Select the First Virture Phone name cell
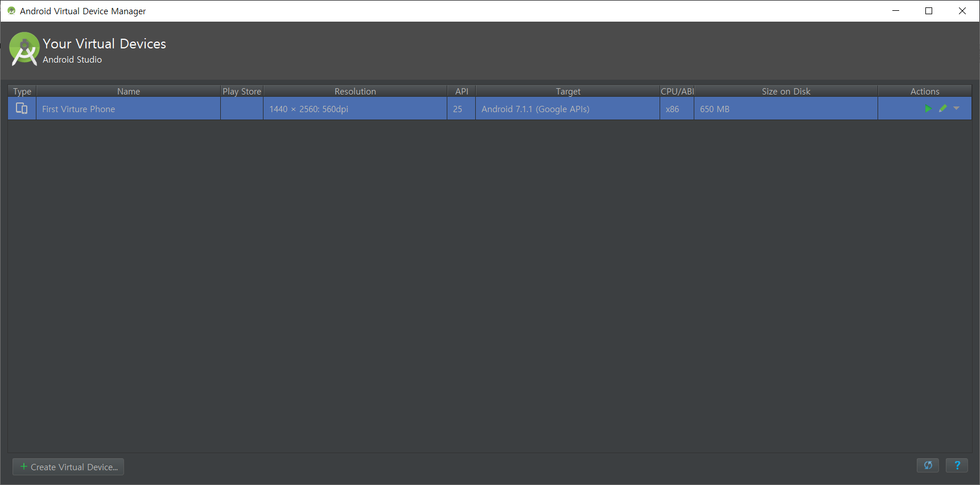This screenshot has width=980, height=485. [129, 109]
